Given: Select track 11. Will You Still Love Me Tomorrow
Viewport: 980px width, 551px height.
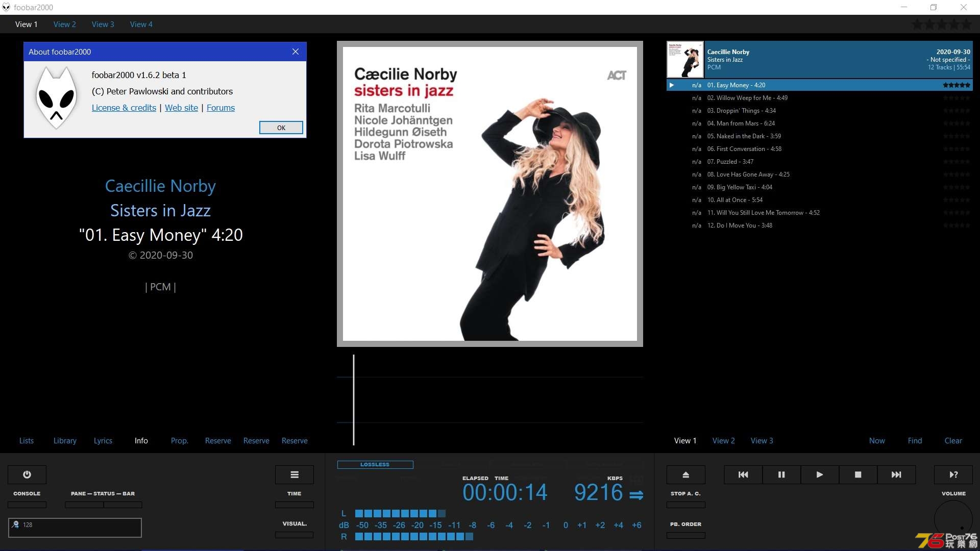Looking at the screenshot, I should point(820,213).
